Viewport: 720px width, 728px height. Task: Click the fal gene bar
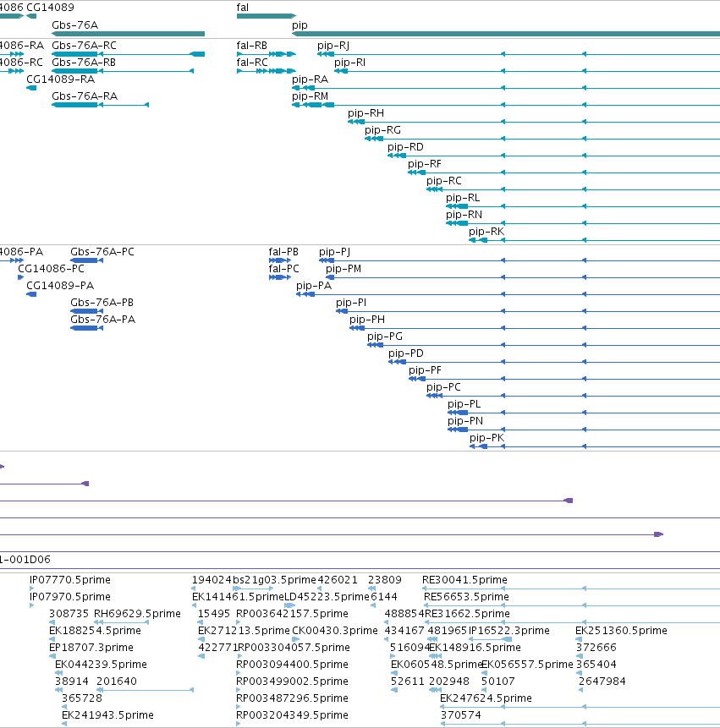pos(267,16)
